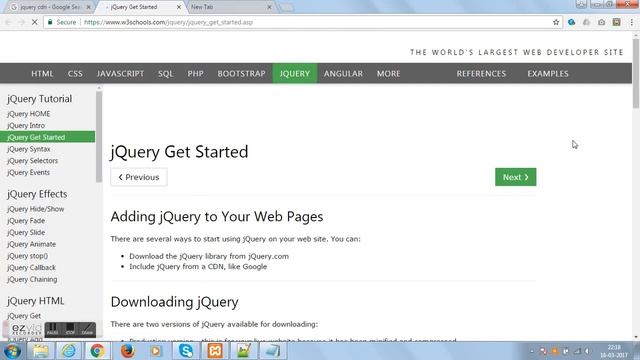Open jQuery Callback in sidebar
This screenshot has height=360, width=640.
pyautogui.click(x=31, y=268)
